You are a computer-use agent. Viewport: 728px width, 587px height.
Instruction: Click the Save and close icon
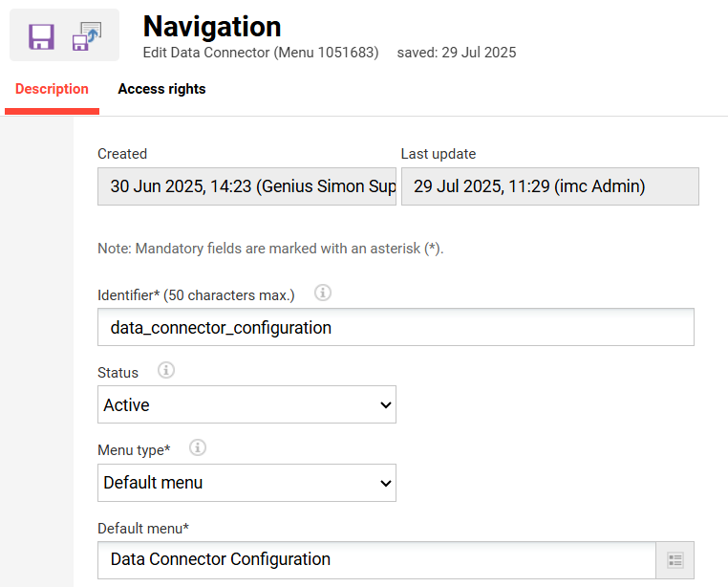coord(87,36)
